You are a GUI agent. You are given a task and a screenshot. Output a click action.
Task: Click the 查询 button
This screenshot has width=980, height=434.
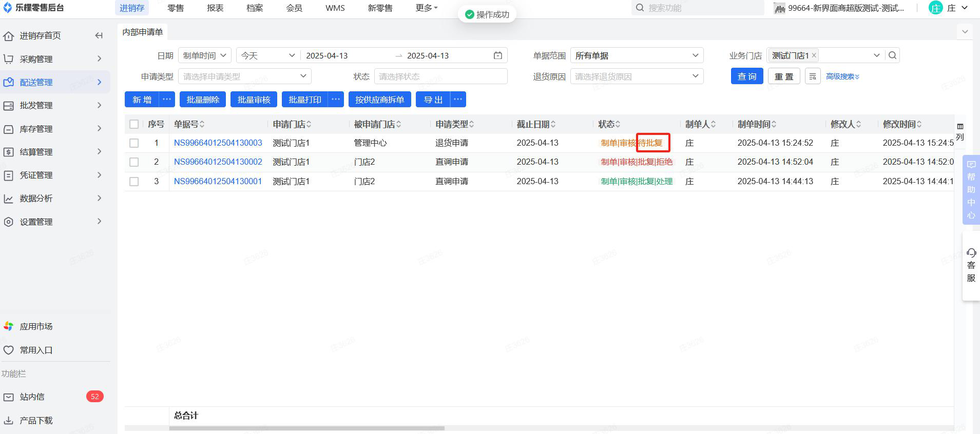(746, 76)
